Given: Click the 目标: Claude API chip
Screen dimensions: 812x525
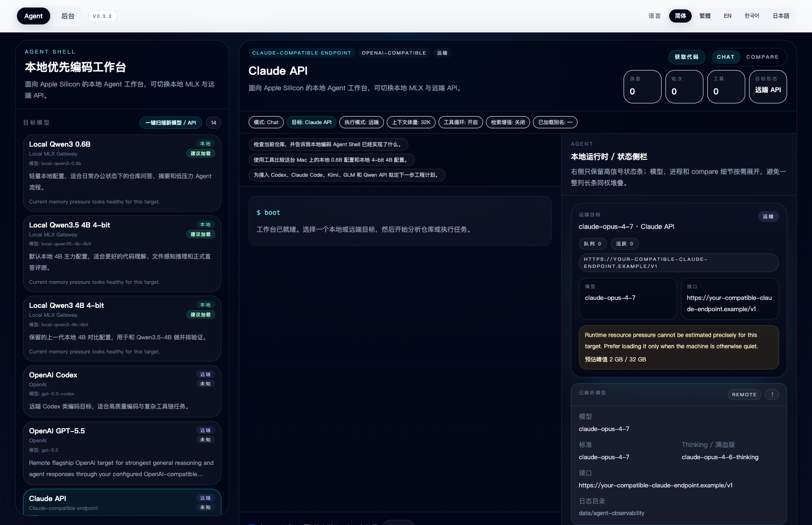Looking at the screenshot, I should coord(312,122).
